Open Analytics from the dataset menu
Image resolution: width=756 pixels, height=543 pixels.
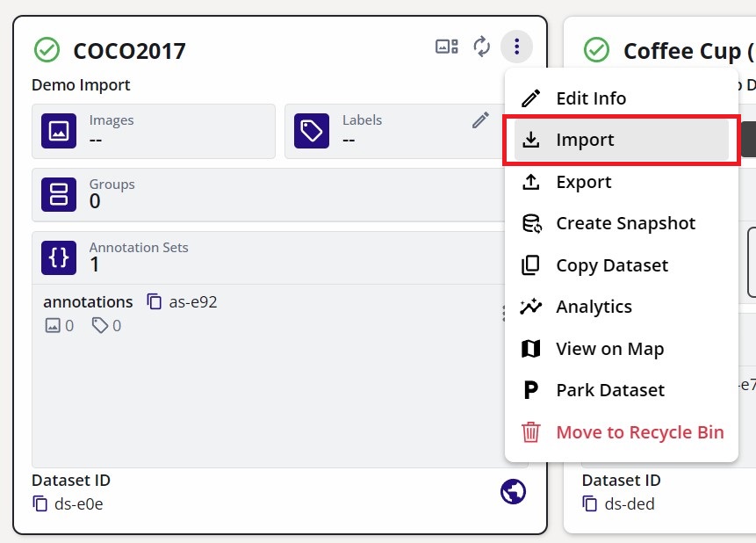594,307
